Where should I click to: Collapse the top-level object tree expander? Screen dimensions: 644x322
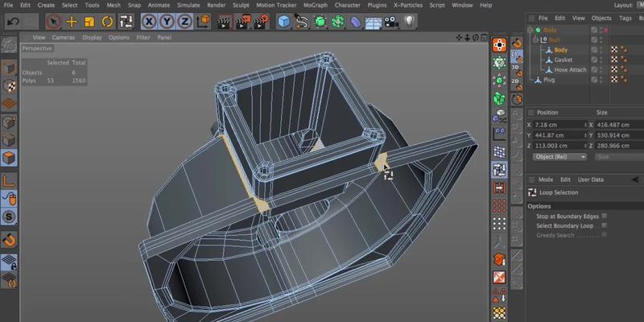click(530, 30)
